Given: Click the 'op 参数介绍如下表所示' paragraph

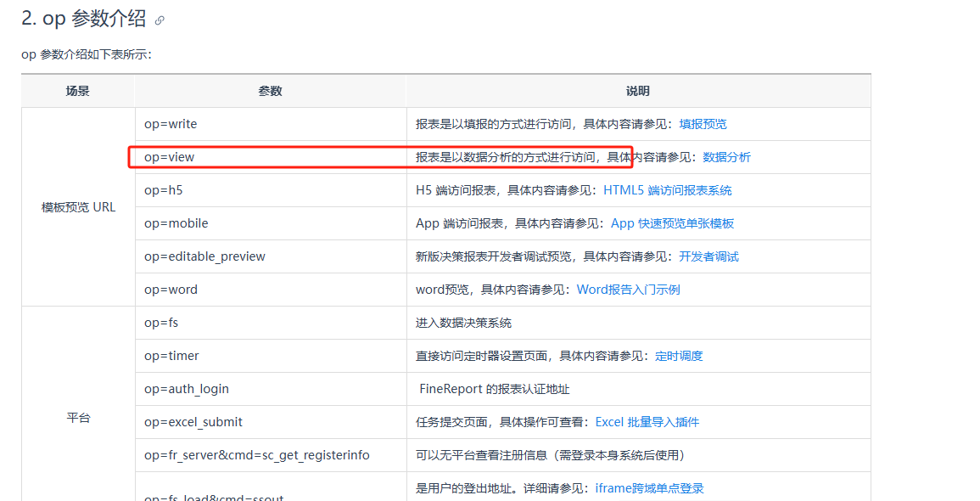Looking at the screenshot, I should click(x=87, y=55).
